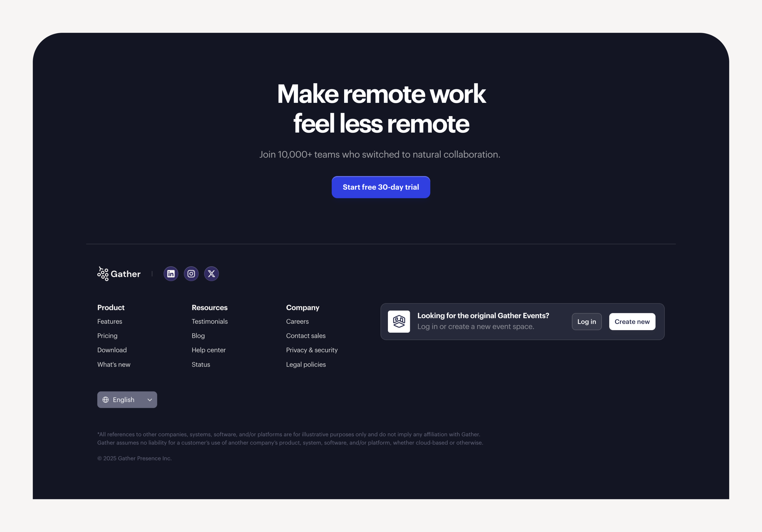Visit Gather's X profile via the X icon
The image size is (762, 532).
(x=211, y=274)
